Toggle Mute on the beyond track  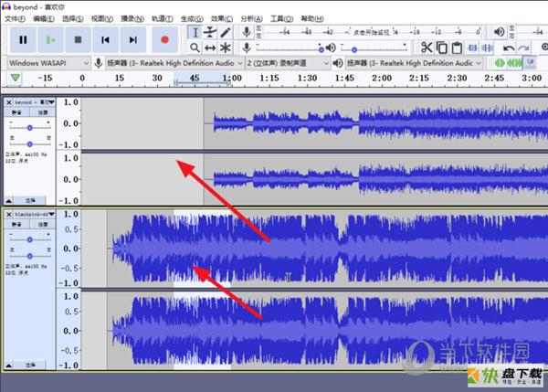(16, 112)
